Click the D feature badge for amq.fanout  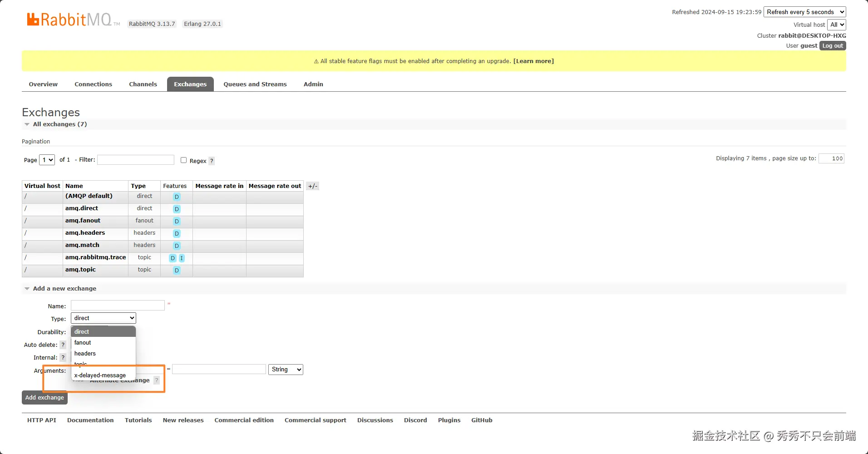click(177, 221)
